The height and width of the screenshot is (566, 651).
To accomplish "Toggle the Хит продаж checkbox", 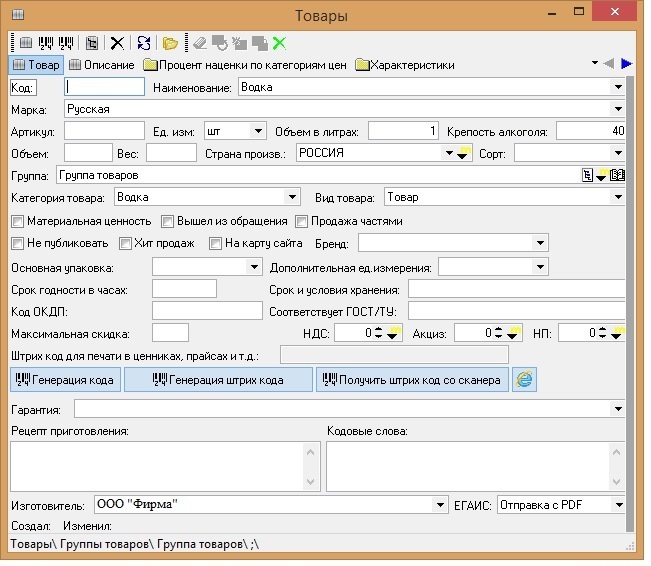I will coord(125,243).
